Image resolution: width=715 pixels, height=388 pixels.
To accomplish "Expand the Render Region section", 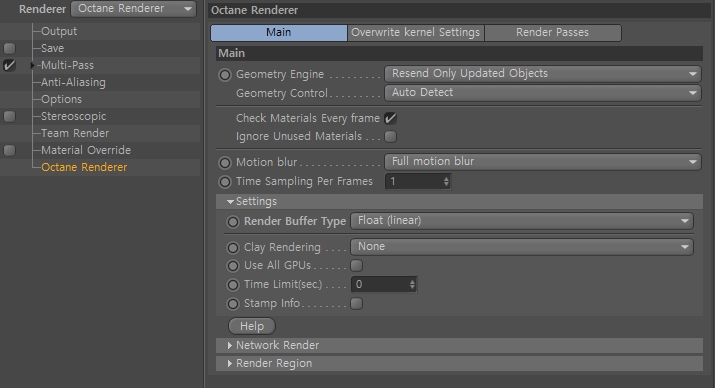I will tap(229, 364).
